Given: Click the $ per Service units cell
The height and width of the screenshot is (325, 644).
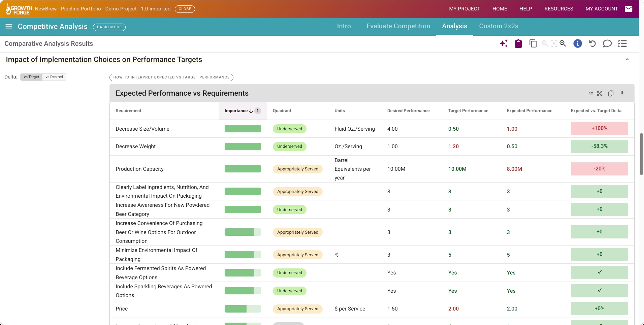Looking at the screenshot, I should click(350, 309).
